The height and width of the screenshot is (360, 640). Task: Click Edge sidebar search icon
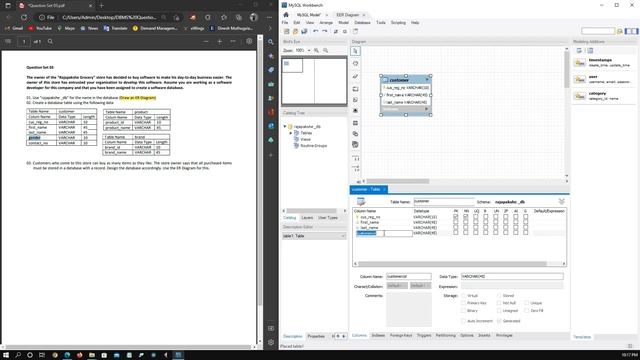[271, 42]
